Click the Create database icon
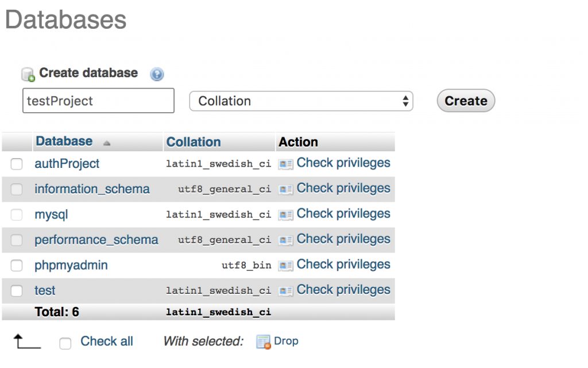 point(27,74)
